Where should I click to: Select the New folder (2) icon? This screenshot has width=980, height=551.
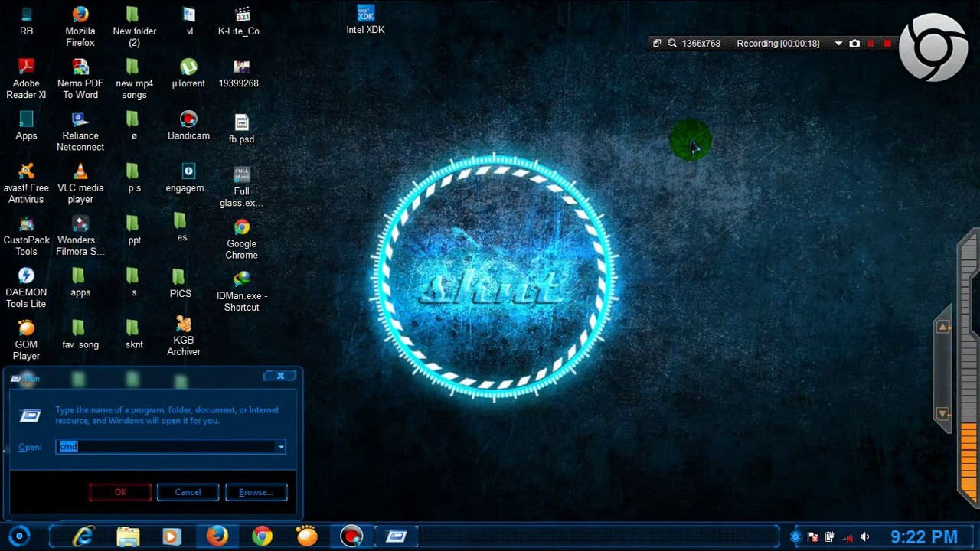(x=134, y=27)
